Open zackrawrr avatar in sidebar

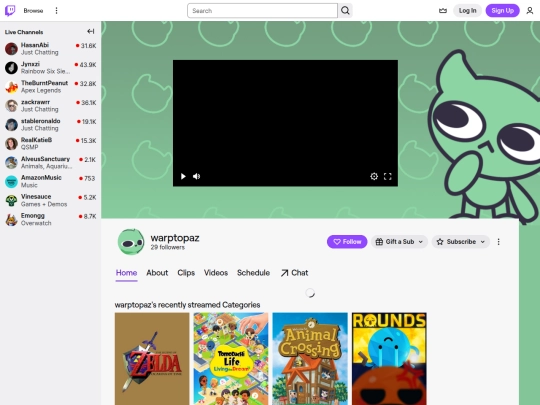(11, 106)
